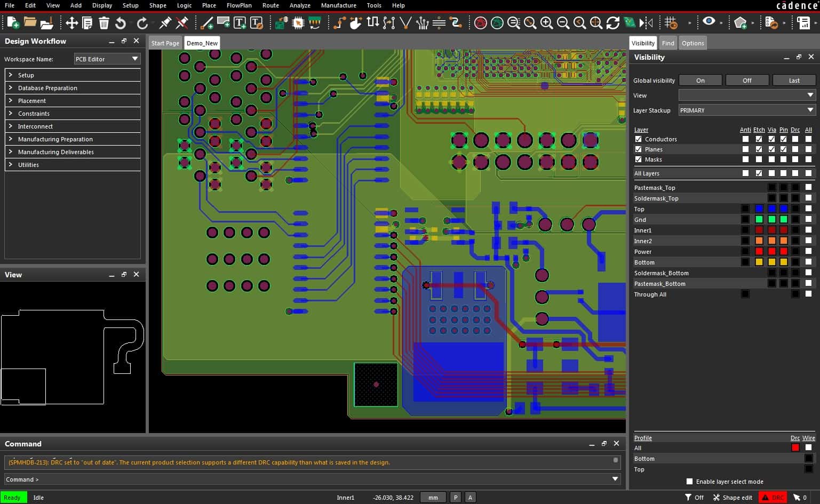Select the Add connect route tool
The image size is (820, 504).
pos(339,22)
